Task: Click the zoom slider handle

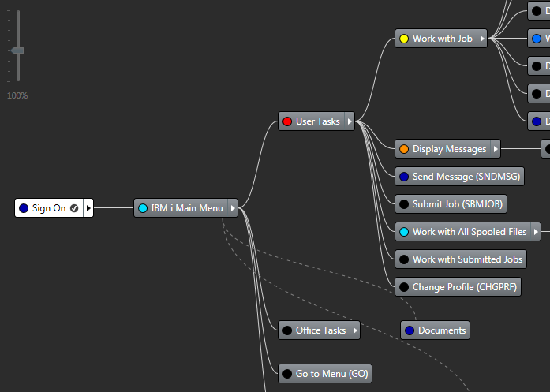Action: (x=17, y=50)
